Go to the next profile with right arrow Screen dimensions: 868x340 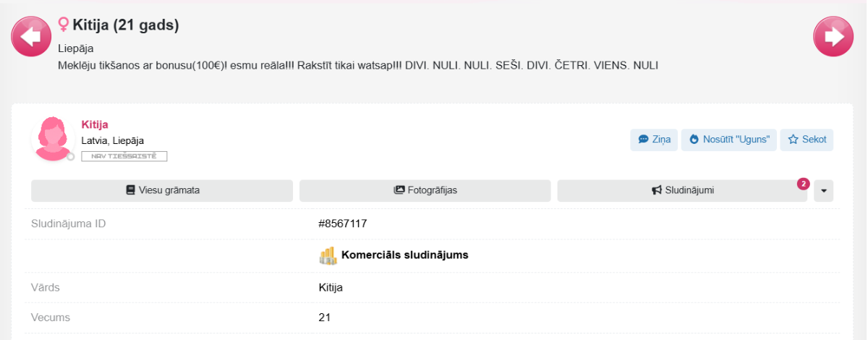[834, 36]
